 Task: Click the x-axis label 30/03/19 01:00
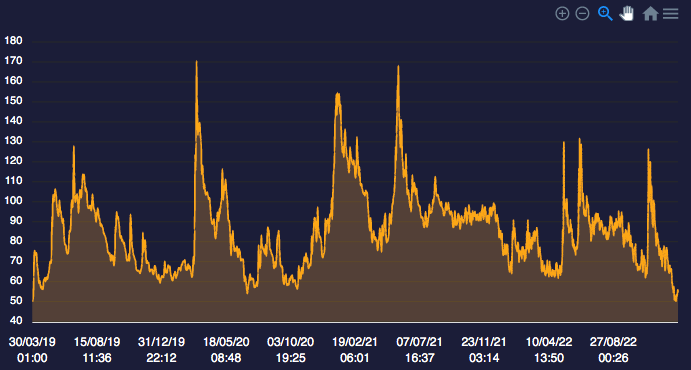(x=32, y=350)
